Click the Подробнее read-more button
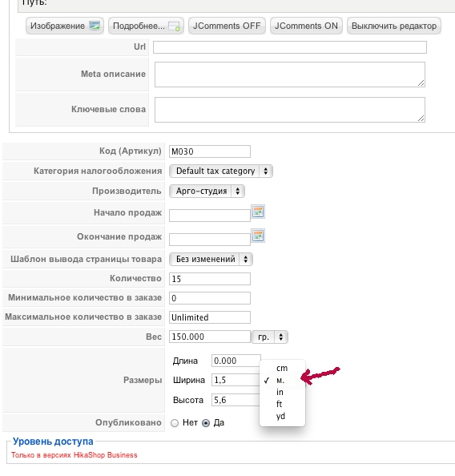This screenshot has height=476, width=455. pyautogui.click(x=146, y=26)
